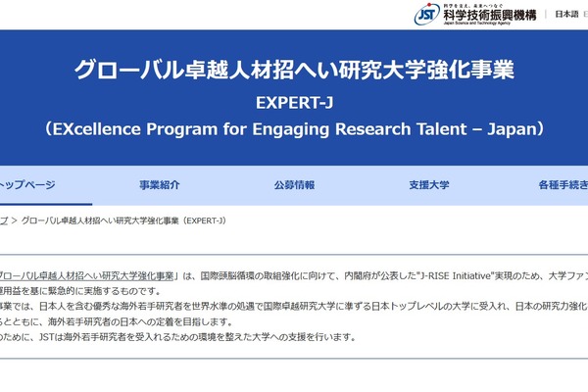588x392 pixels.
Task: Click the sentence mentioning JSTは海外若手研究者
Action: (177, 337)
